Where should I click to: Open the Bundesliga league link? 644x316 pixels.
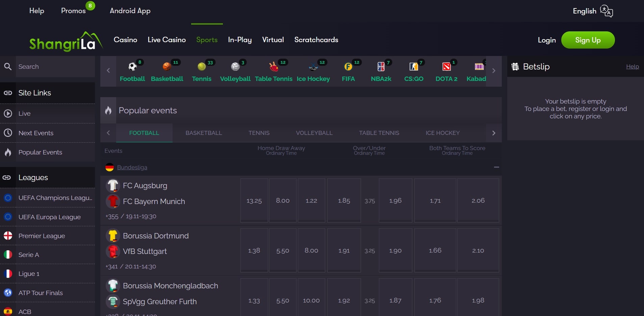coord(132,167)
